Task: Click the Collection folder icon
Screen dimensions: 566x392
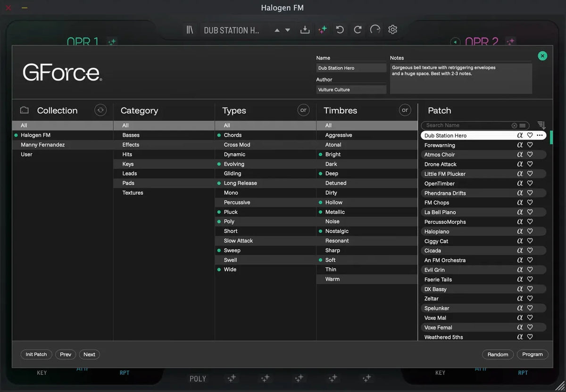Action: [x=25, y=110]
